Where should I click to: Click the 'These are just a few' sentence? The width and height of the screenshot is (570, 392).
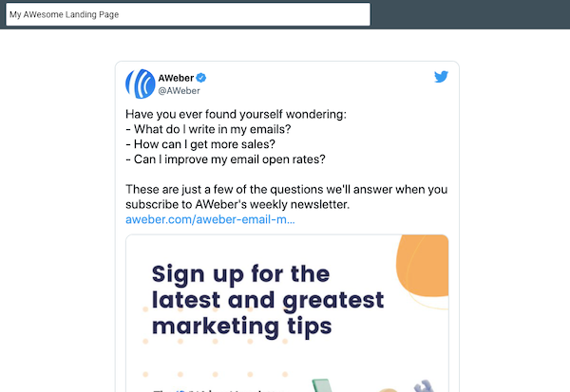285,189
